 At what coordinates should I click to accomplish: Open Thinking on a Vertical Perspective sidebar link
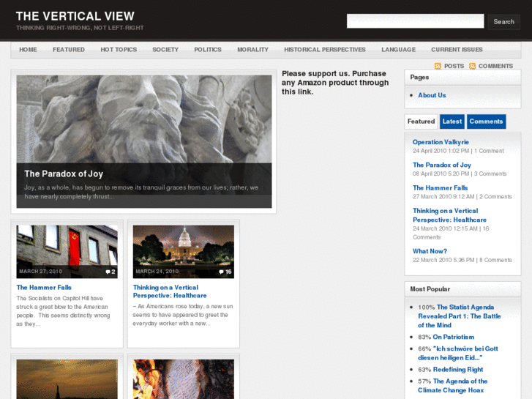(x=449, y=215)
